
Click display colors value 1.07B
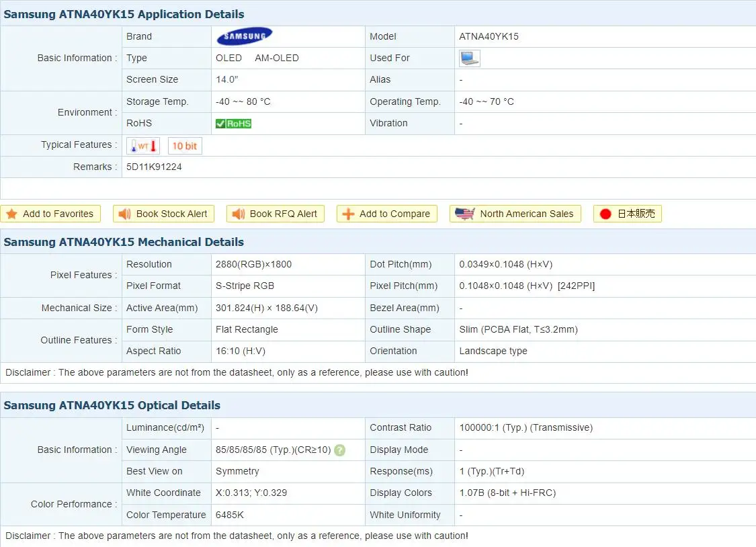tap(508, 493)
